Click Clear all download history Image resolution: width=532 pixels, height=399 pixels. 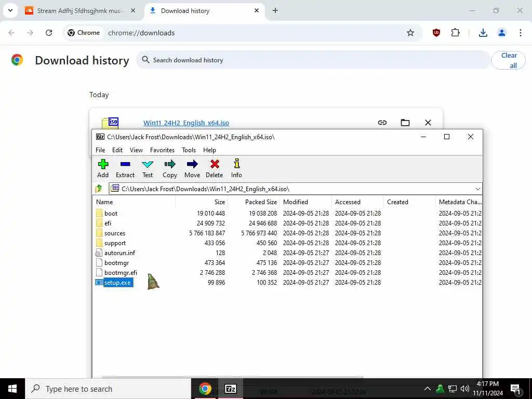(x=508, y=60)
